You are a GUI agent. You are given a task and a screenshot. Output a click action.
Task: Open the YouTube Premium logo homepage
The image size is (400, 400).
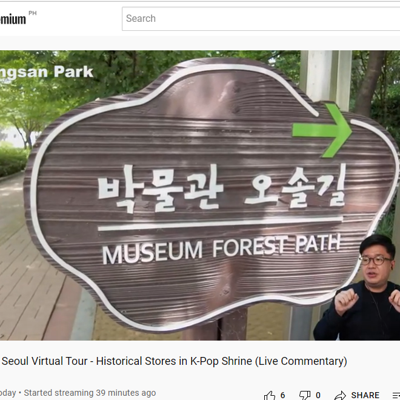13,19
